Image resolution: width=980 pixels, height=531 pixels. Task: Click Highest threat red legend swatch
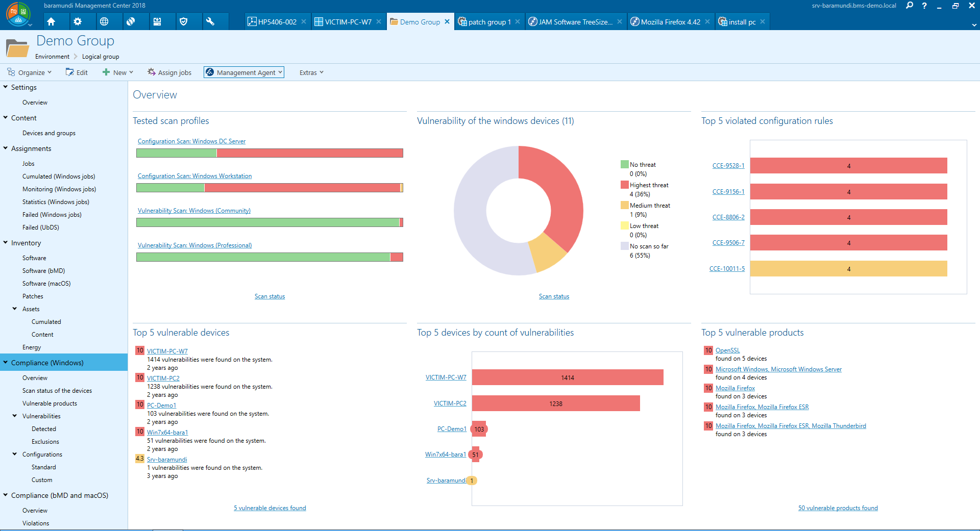click(624, 185)
